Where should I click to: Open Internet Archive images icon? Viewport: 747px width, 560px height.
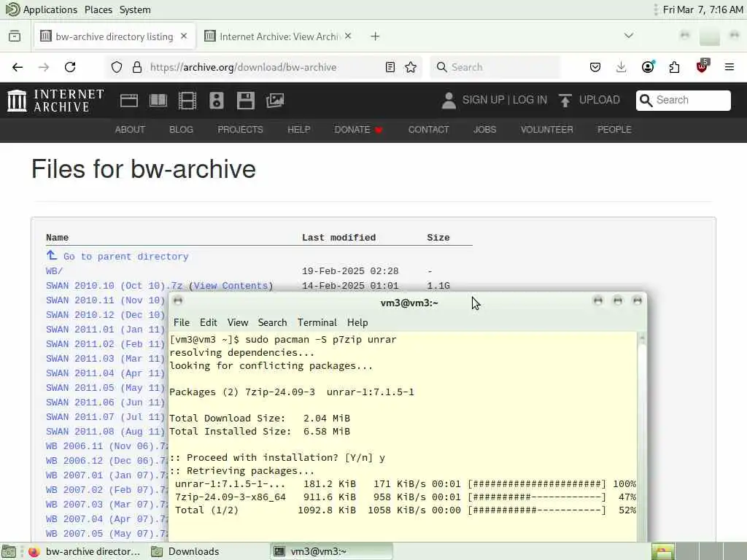(x=275, y=101)
